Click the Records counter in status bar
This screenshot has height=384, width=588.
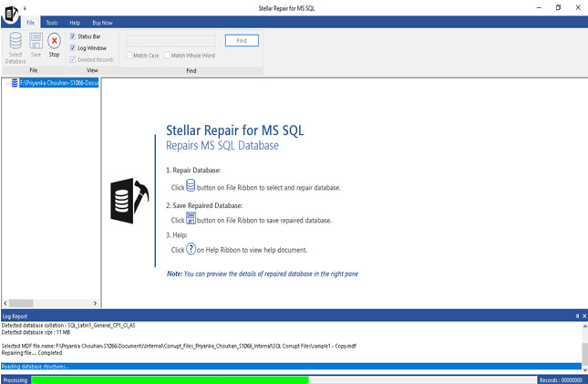click(x=561, y=379)
